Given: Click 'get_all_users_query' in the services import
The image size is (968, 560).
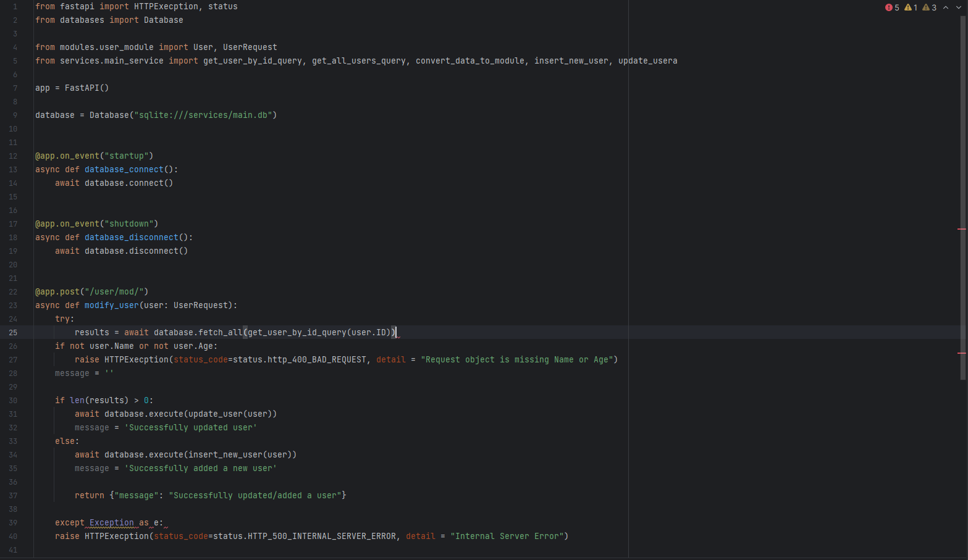Looking at the screenshot, I should tap(359, 61).
